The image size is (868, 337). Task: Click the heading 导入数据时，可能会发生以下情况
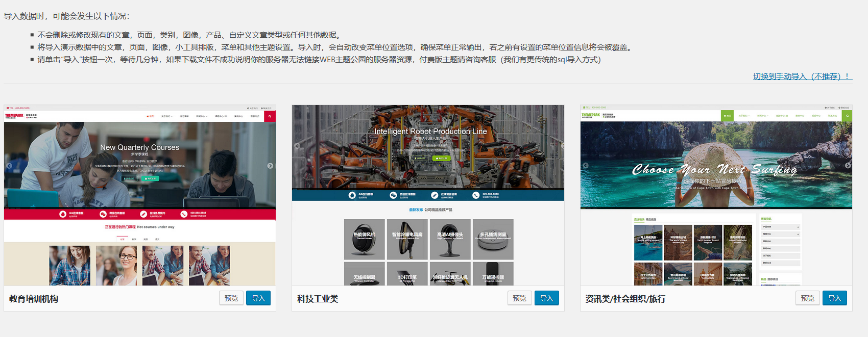click(66, 16)
